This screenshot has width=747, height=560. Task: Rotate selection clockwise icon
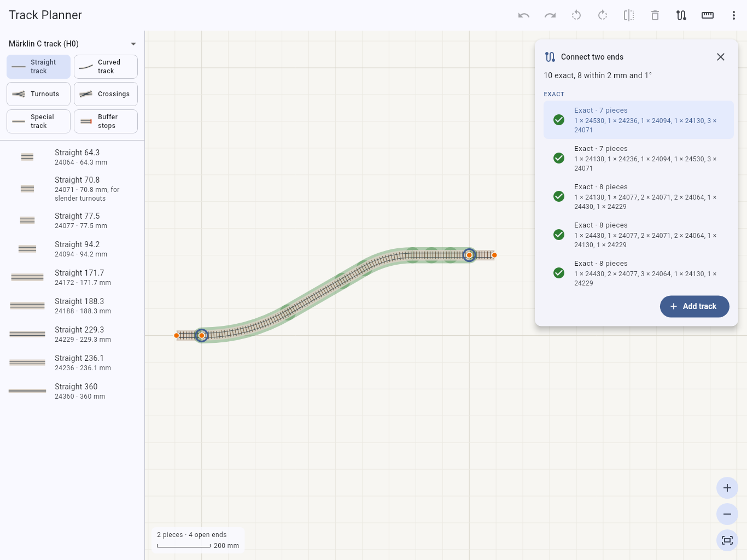point(603,15)
